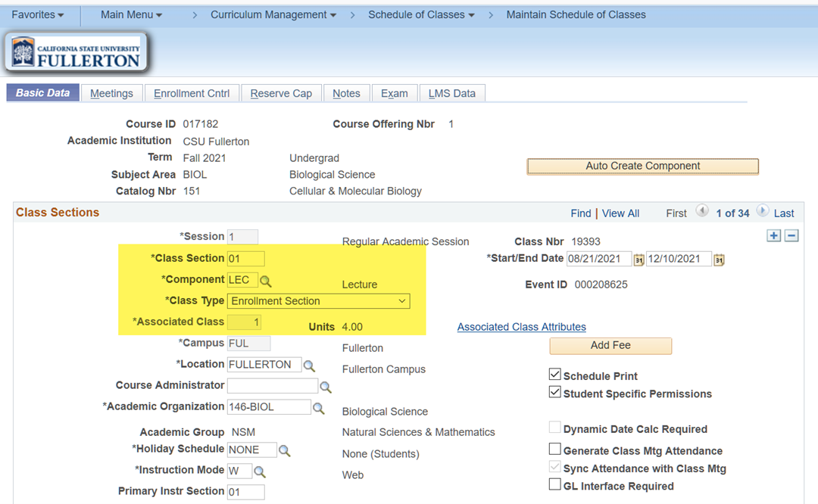
Task: Click the Add Fee button
Action: pos(610,346)
